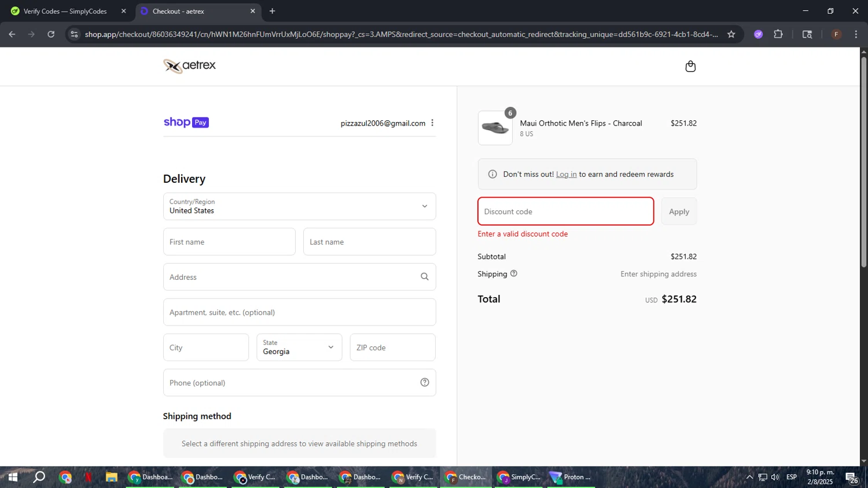The height and width of the screenshot is (488, 868).
Task: Open Checko... taskbar window
Action: pos(466,477)
